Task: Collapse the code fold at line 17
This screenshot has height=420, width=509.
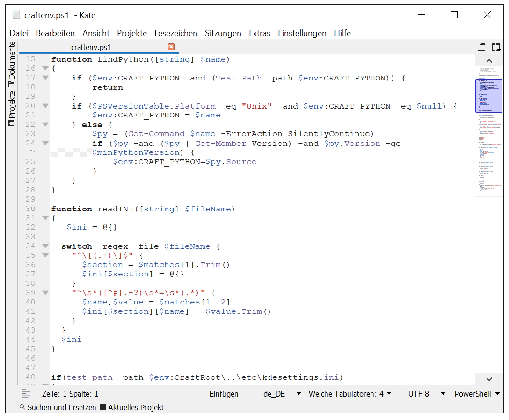Action: 45,78
